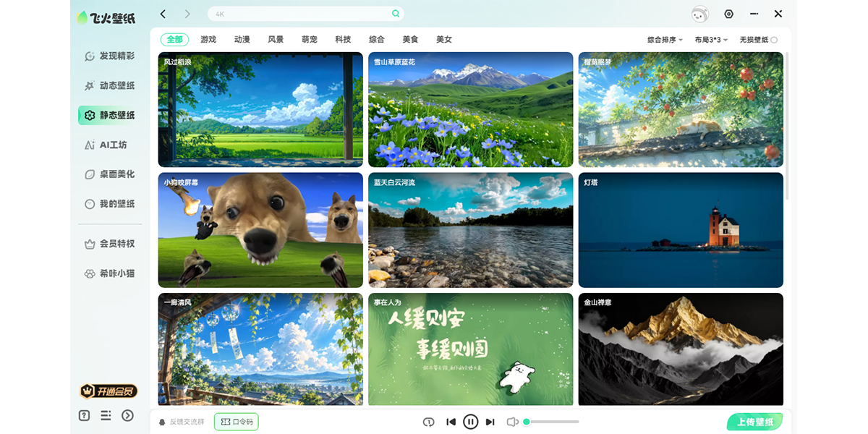Select the 风景 category tab
This screenshot has height=434, width=868.
tap(276, 40)
